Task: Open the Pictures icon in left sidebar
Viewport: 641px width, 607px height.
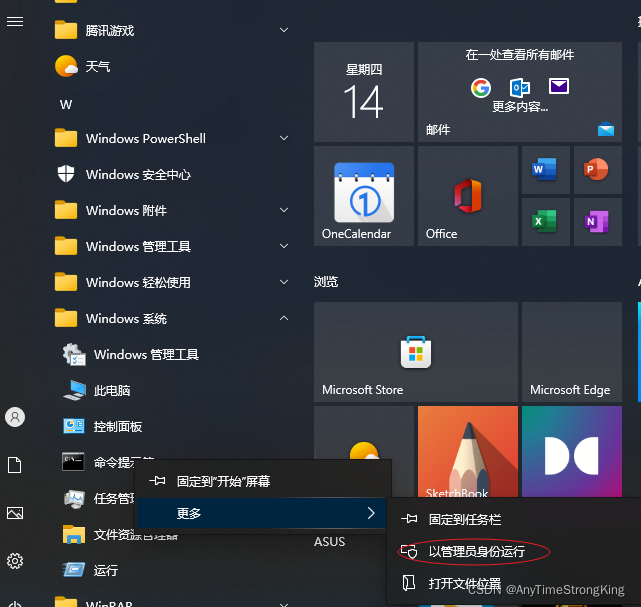Action: click(x=15, y=513)
